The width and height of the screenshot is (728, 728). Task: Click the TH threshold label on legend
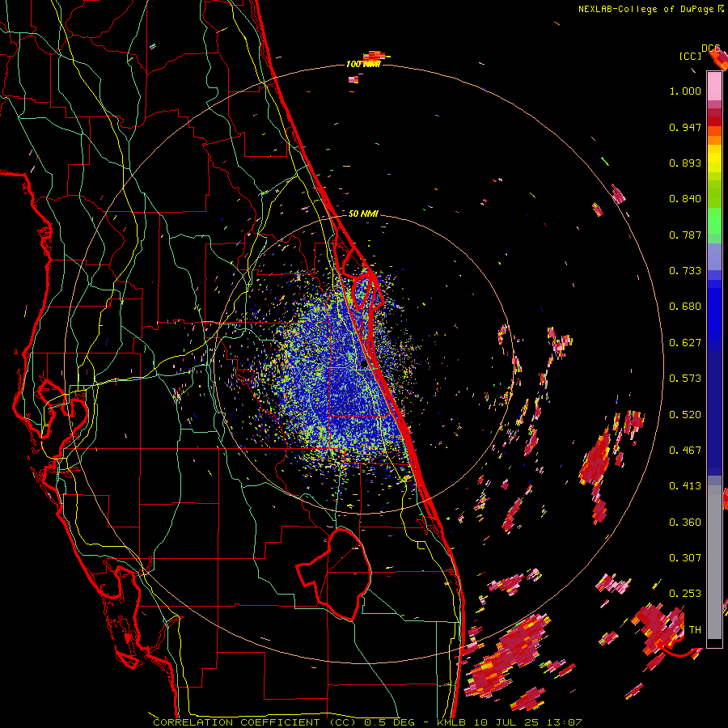pyautogui.click(x=695, y=630)
